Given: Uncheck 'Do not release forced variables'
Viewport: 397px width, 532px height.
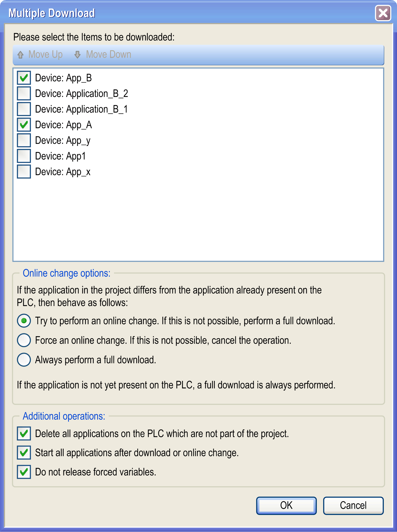Looking at the screenshot, I should click(x=24, y=472).
